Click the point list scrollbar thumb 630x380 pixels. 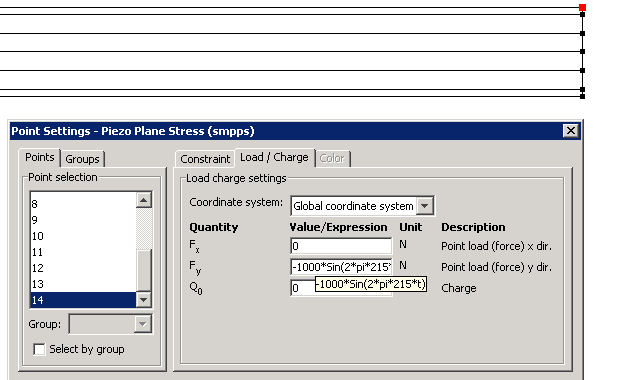tap(144, 270)
